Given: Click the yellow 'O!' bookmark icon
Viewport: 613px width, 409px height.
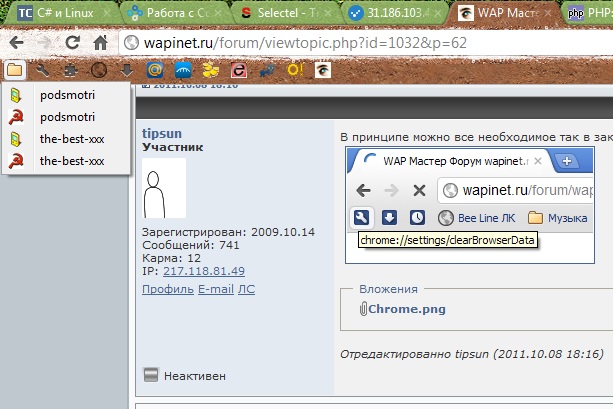Looking at the screenshot, I should [x=296, y=70].
